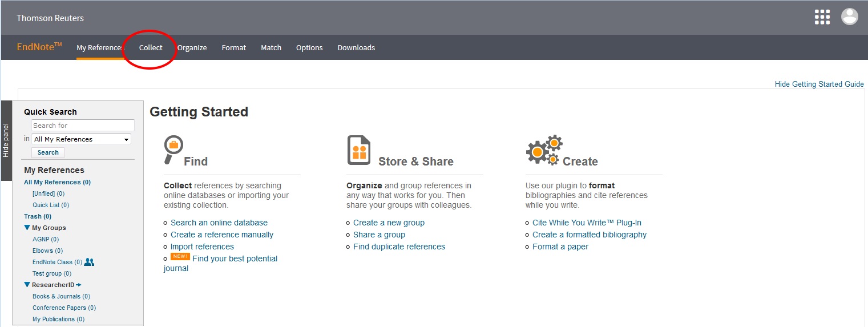Click Search an online database link
868x327 pixels.
pyautogui.click(x=219, y=223)
